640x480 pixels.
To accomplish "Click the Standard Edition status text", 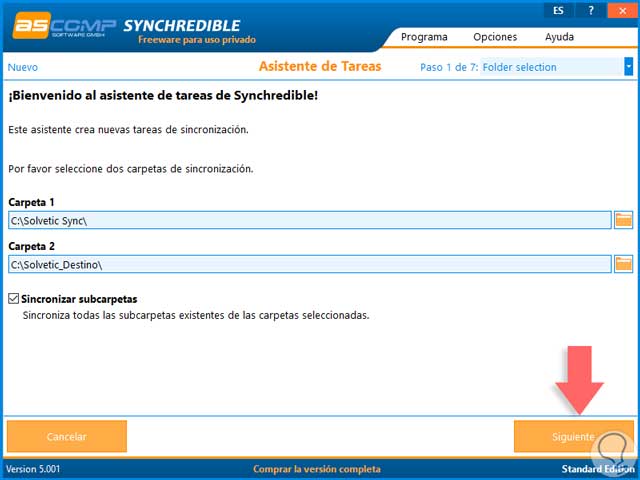I will point(598,469).
